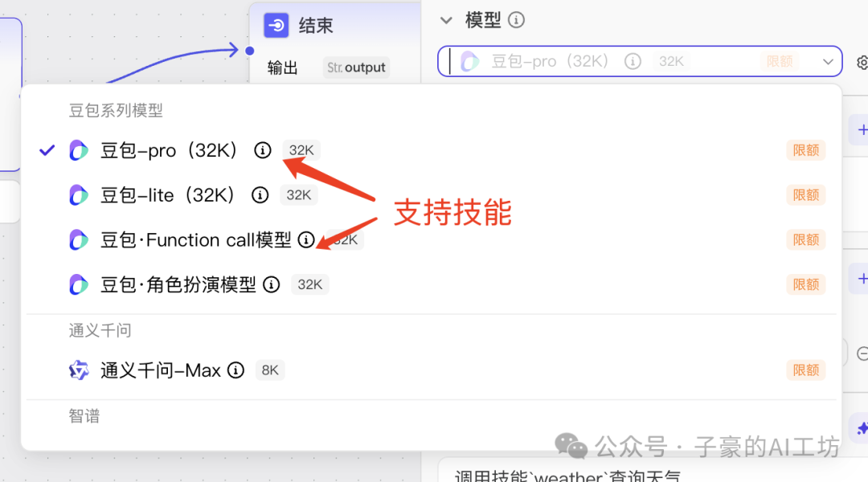The width and height of the screenshot is (868, 482).
Task: Click the 通义千问 logo icon
Action: (79, 370)
